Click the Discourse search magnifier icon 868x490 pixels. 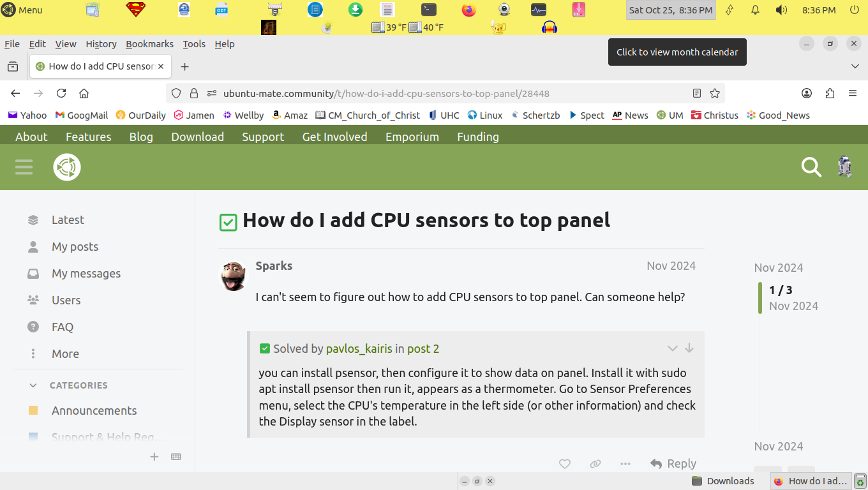tap(811, 167)
